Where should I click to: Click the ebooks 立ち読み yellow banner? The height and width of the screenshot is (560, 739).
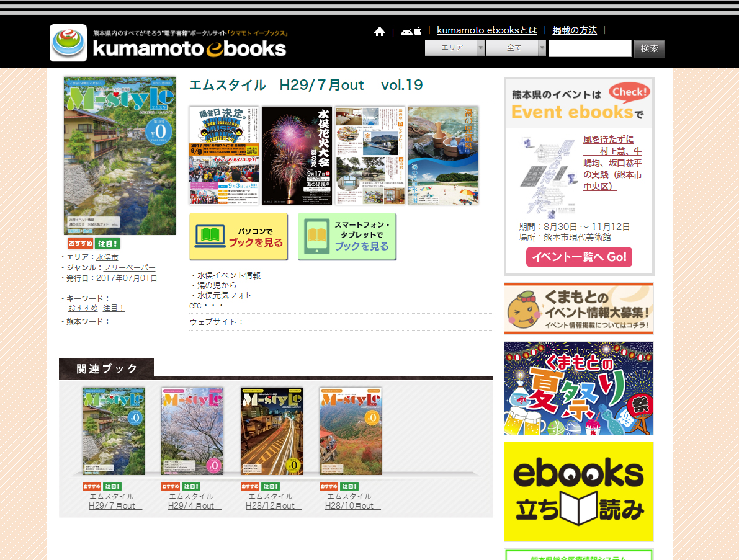pos(578,491)
